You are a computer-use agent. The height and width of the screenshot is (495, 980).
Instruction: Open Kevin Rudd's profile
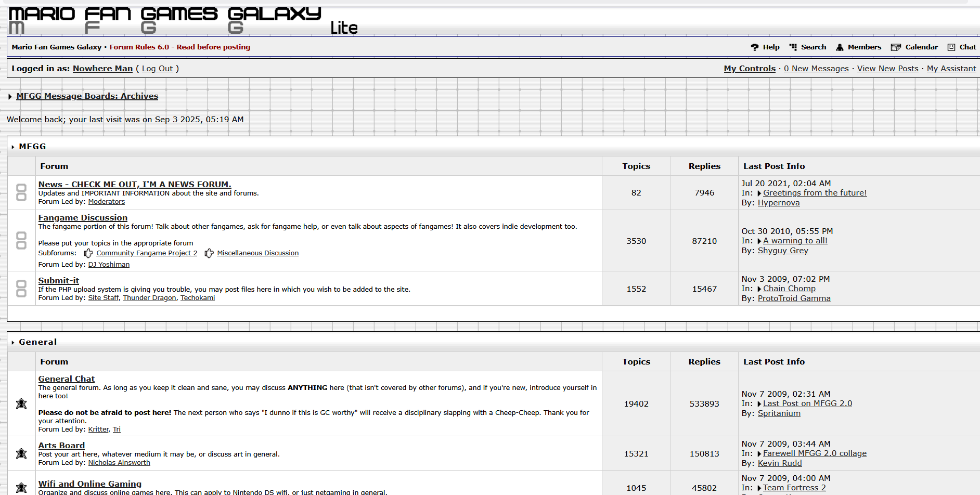[780, 463]
